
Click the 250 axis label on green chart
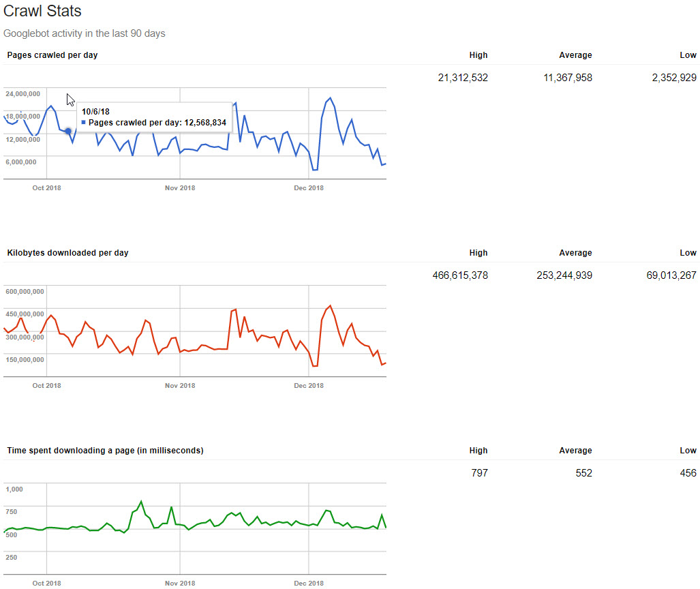(11, 557)
